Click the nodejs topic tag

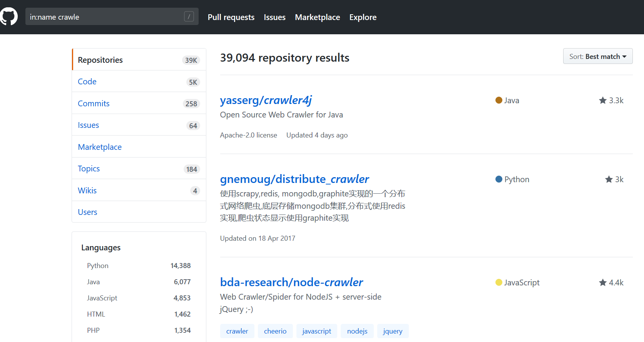(x=357, y=331)
